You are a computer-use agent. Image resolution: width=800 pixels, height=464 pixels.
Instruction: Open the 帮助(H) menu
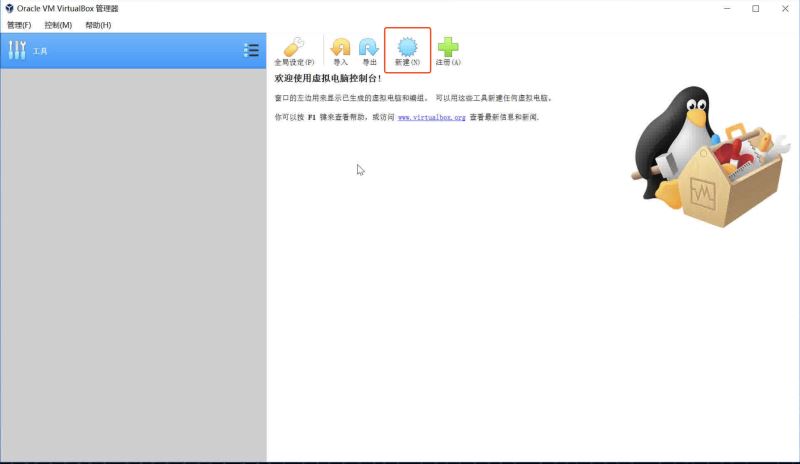[x=98, y=25]
